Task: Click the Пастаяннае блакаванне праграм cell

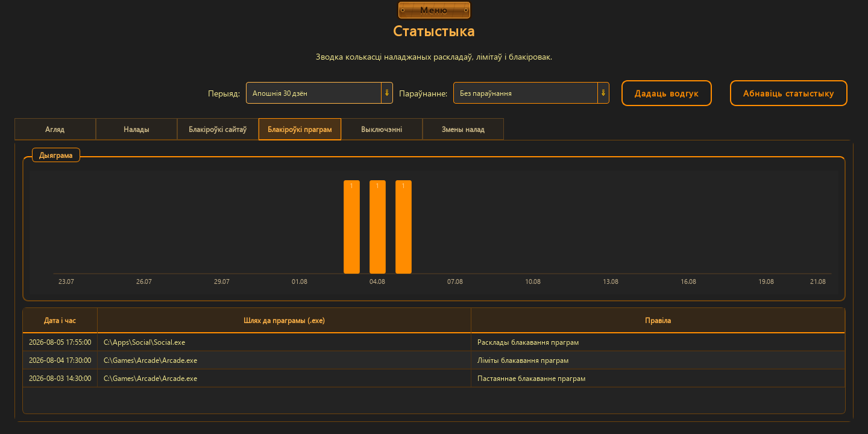Action: coord(658,379)
